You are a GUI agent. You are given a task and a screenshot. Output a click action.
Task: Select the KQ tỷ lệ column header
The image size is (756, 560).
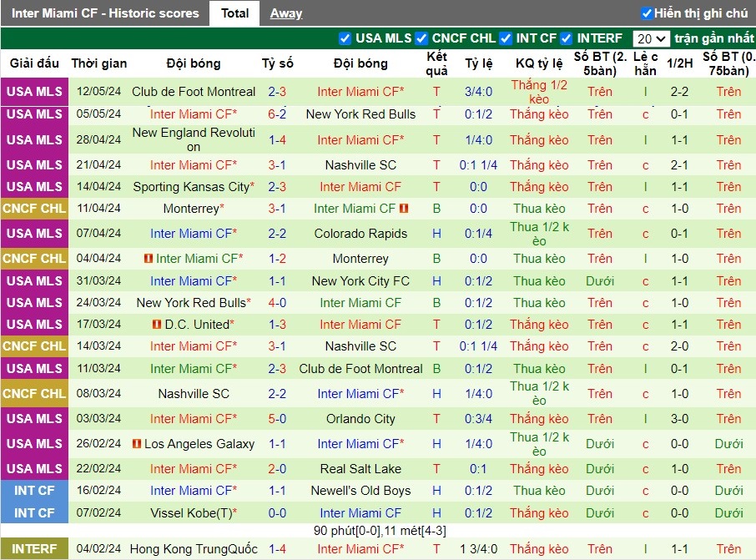[x=539, y=63]
